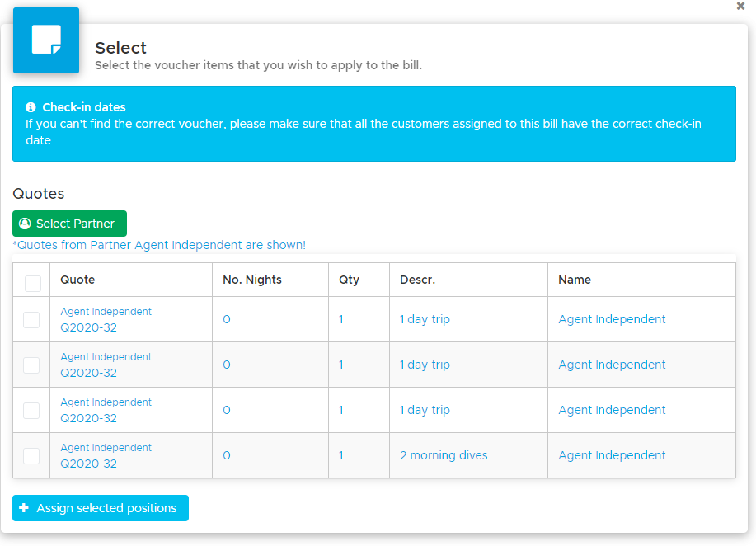Click the Select dialog title
Screen dimensions: 756x546
click(120, 48)
